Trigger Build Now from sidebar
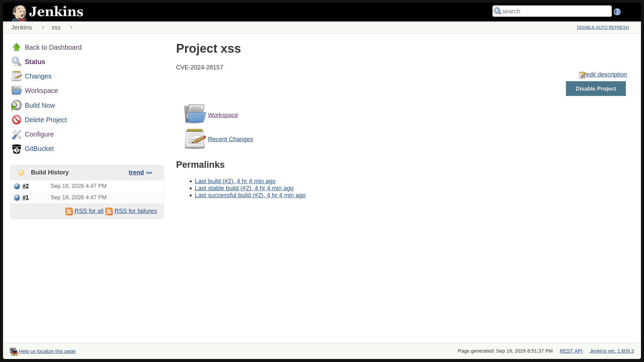The image size is (644, 362). tap(40, 105)
